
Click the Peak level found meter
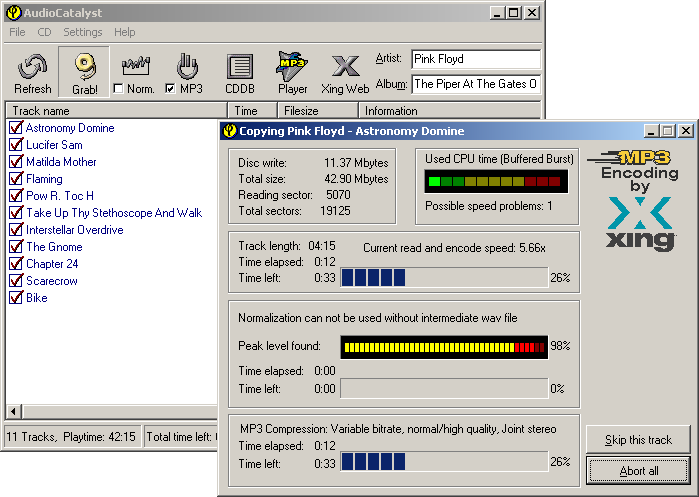(x=444, y=347)
